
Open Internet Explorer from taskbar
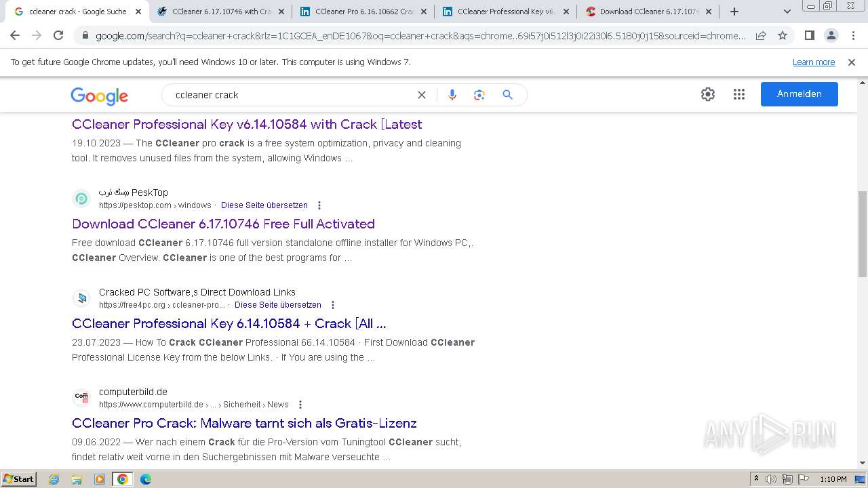click(54, 479)
